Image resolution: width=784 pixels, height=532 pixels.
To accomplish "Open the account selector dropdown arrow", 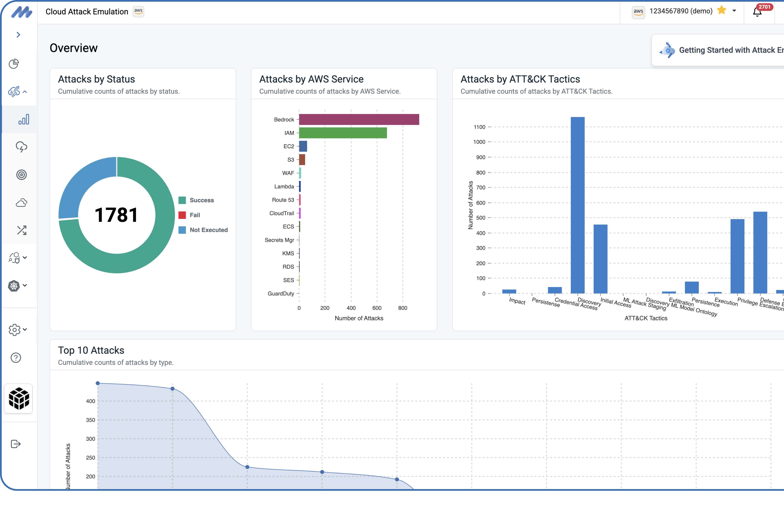I will [734, 11].
